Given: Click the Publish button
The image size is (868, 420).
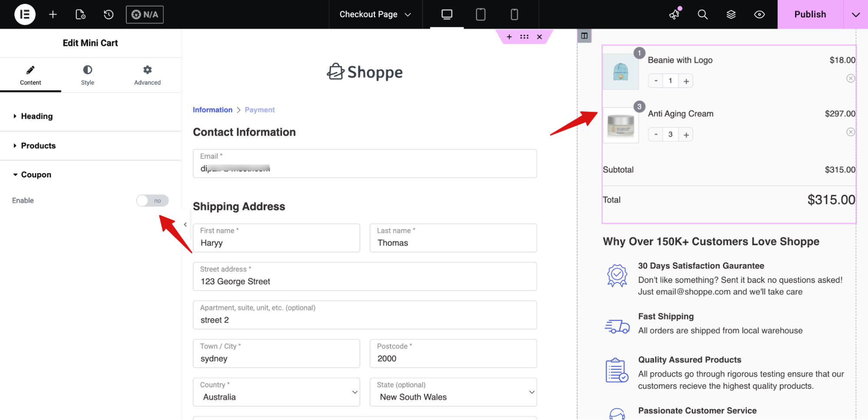Looking at the screenshot, I should pos(809,14).
